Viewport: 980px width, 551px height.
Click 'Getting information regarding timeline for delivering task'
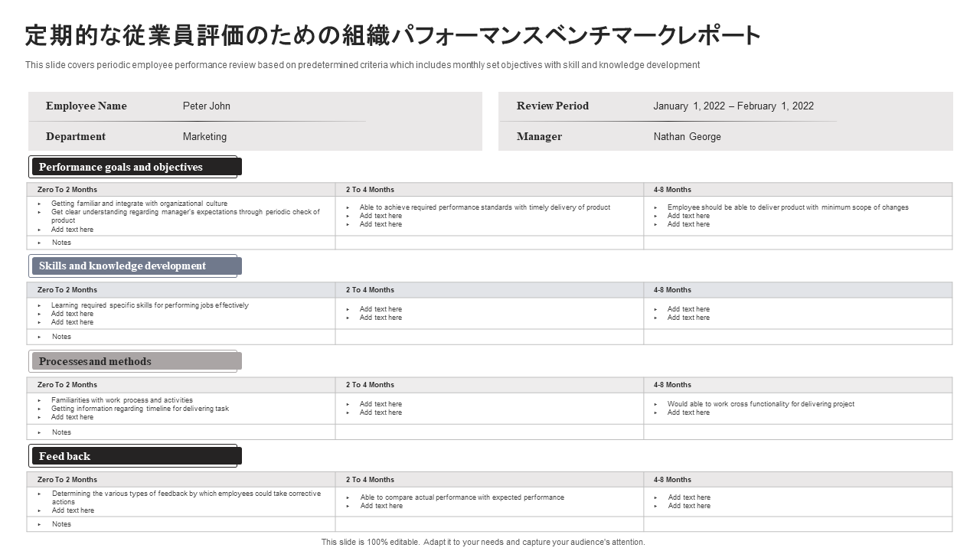140,409
